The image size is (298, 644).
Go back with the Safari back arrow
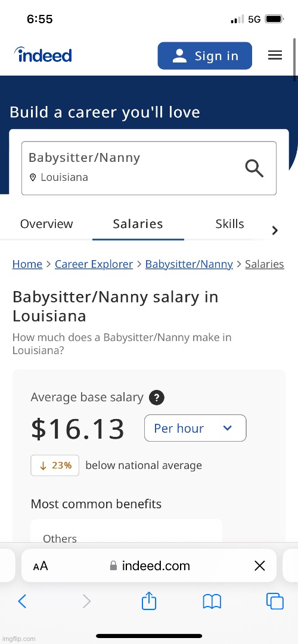point(22,602)
